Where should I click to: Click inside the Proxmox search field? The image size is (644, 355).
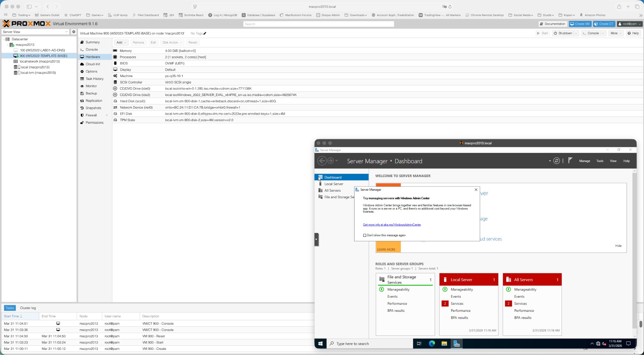pos(318,24)
